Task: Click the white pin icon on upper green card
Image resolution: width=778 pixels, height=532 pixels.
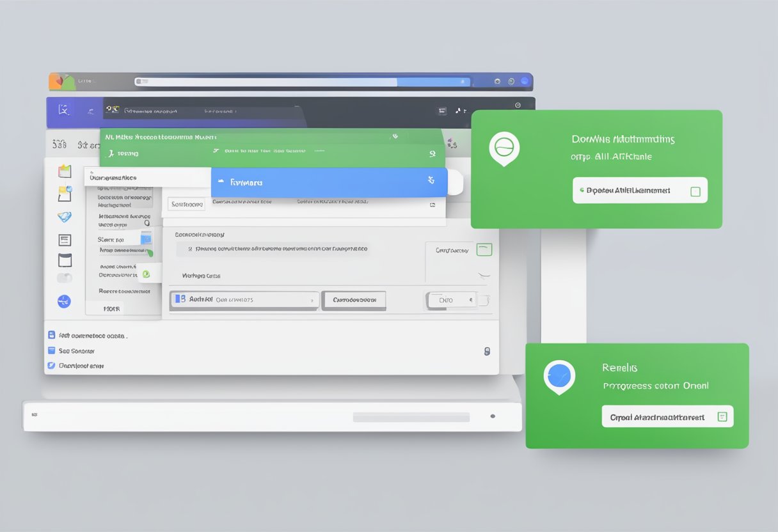Action: [504, 148]
